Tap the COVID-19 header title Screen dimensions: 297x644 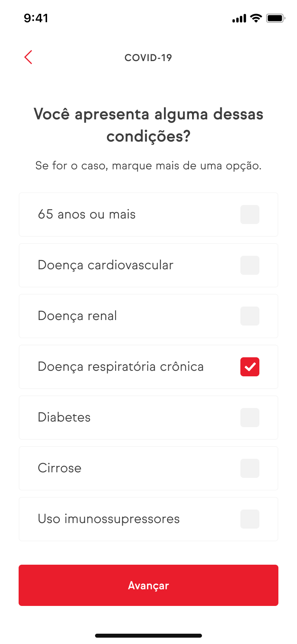coord(148,58)
